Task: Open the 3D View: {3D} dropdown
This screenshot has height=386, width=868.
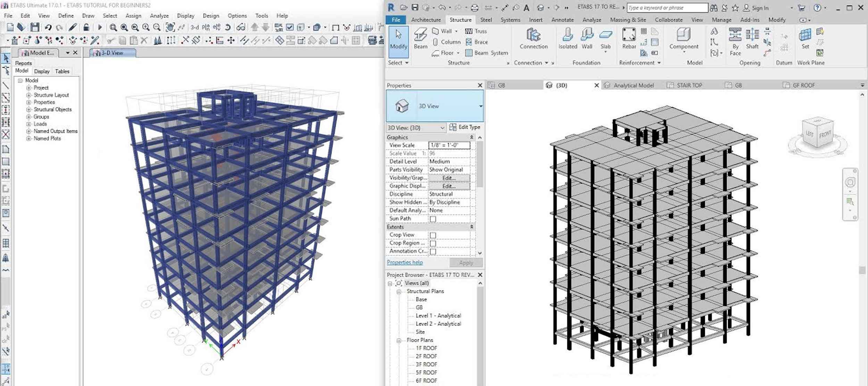Action: tap(442, 128)
